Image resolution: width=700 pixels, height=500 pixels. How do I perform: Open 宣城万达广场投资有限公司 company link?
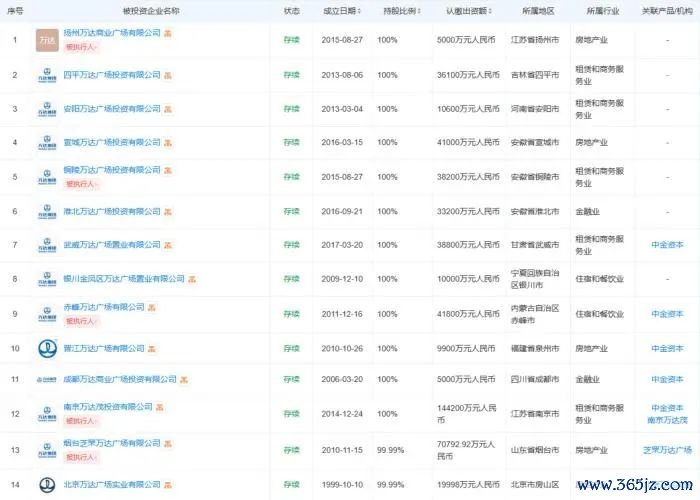tap(112, 142)
